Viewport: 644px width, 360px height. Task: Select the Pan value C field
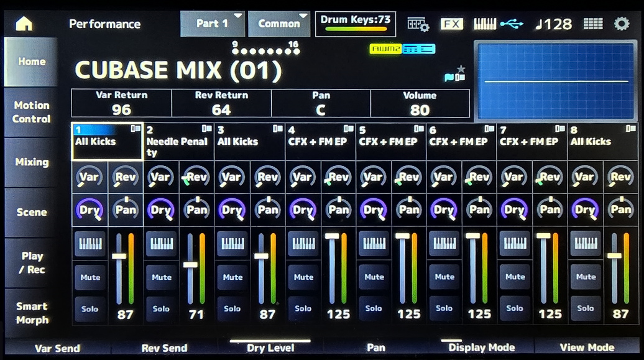coord(321,103)
